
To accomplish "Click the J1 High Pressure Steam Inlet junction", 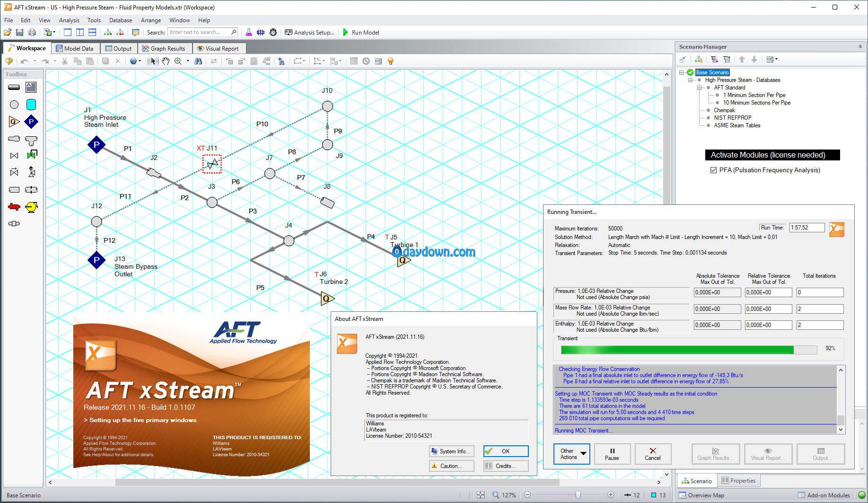I will tap(96, 145).
